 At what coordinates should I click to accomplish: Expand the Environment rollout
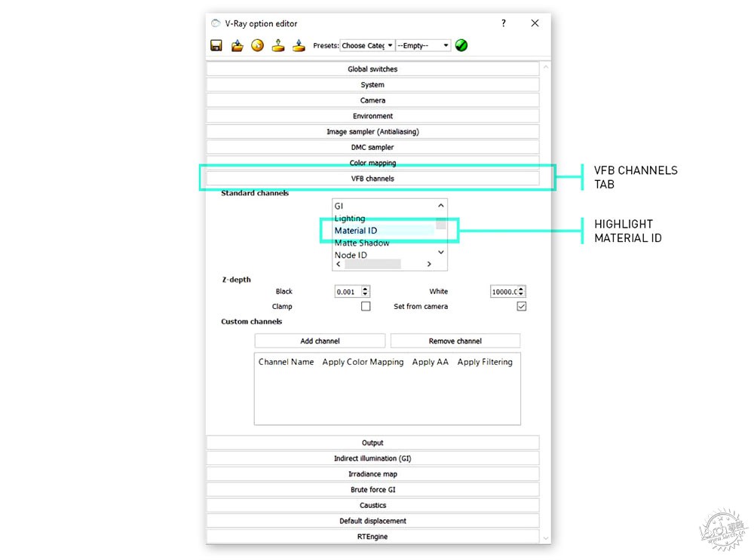click(x=372, y=116)
